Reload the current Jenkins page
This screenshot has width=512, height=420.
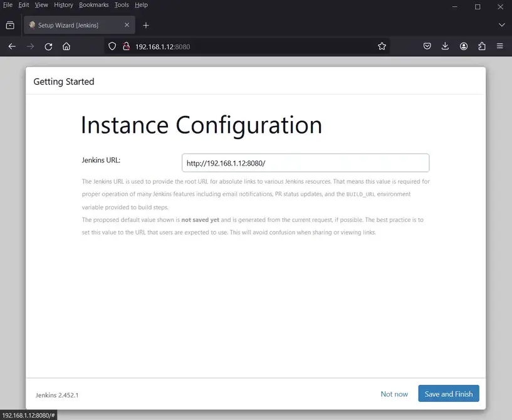click(48, 46)
